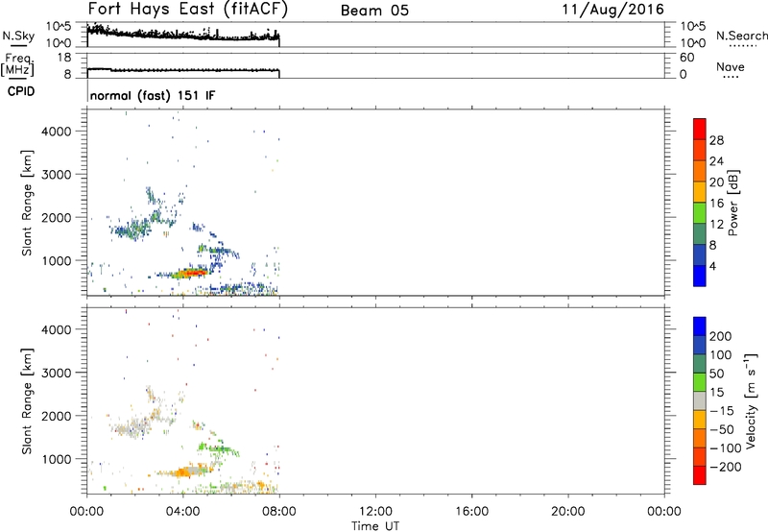The image size is (768, 532).
Task: Select the '28' tick on the Power colorbar
Action: click(716, 140)
